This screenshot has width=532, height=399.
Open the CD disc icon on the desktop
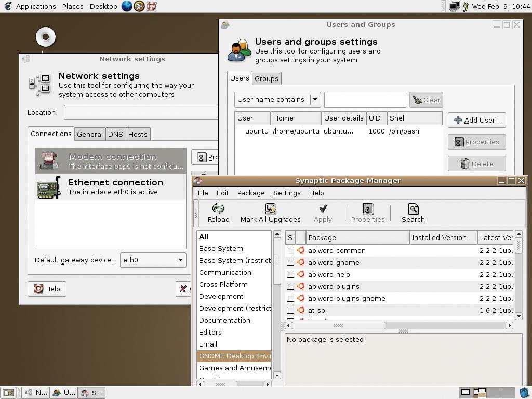[46, 37]
